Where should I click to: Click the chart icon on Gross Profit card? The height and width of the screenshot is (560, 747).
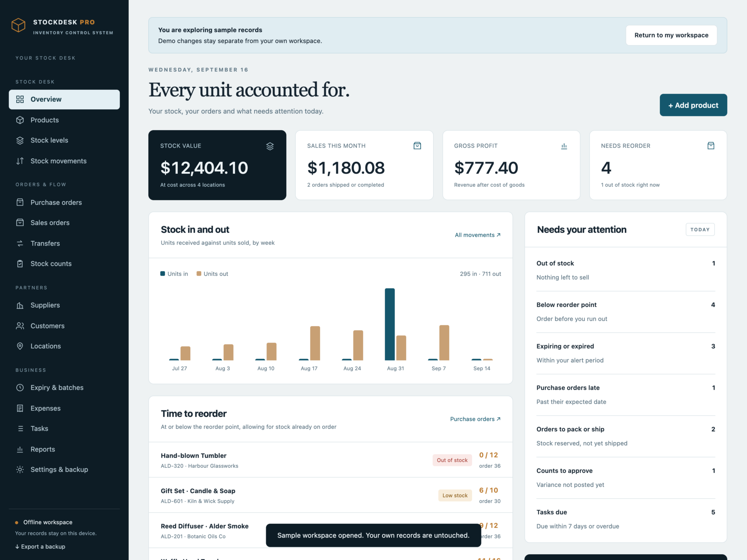[x=564, y=146]
